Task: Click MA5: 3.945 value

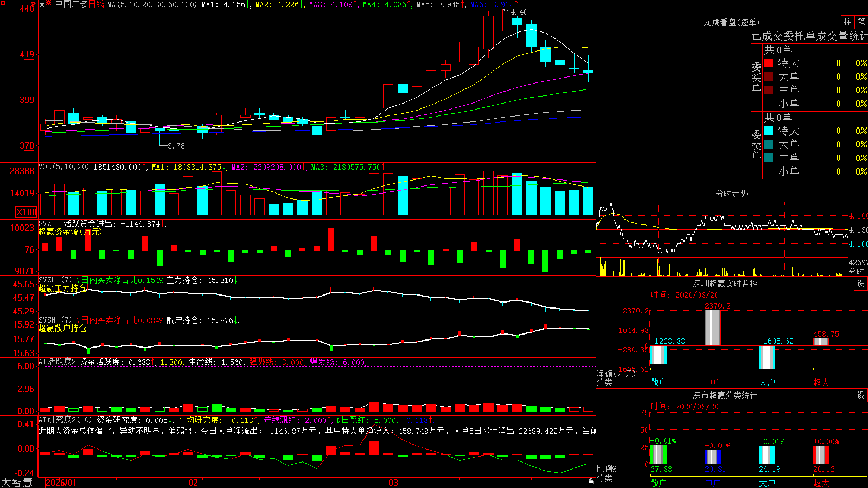Action: (x=441, y=4)
